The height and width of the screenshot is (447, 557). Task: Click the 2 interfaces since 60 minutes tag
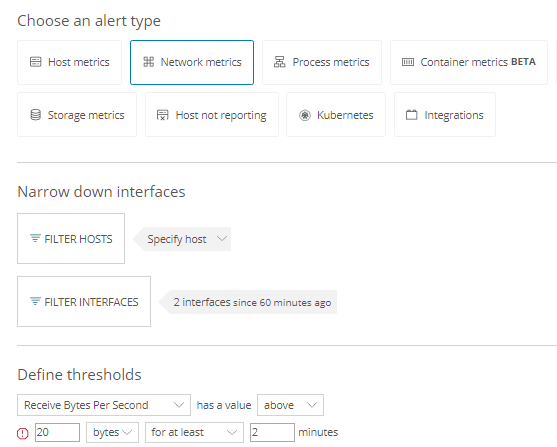[x=248, y=302]
